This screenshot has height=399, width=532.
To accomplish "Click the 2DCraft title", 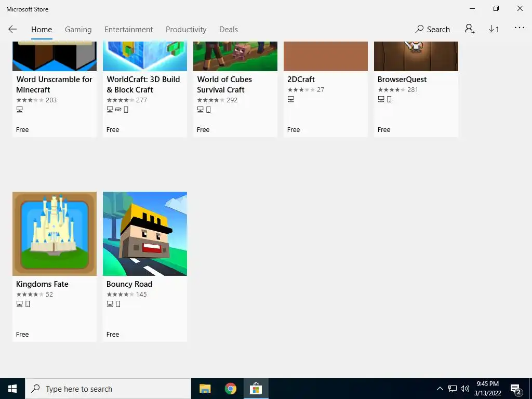I will click(301, 79).
